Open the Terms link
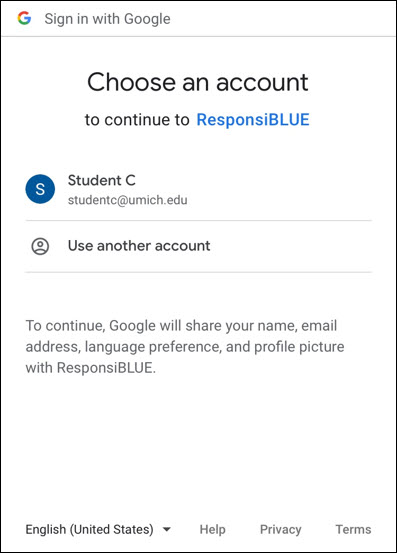Viewport: 398px width, 553px height. [353, 529]
